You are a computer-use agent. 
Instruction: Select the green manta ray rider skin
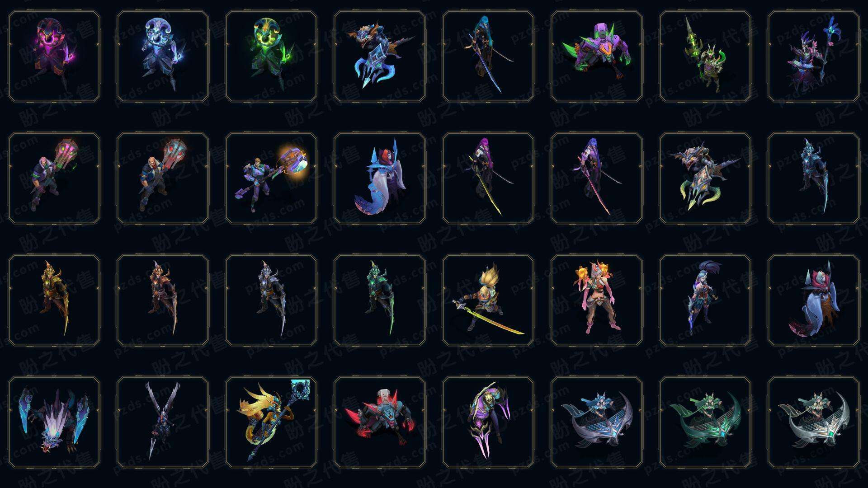[x=705, y=422]
